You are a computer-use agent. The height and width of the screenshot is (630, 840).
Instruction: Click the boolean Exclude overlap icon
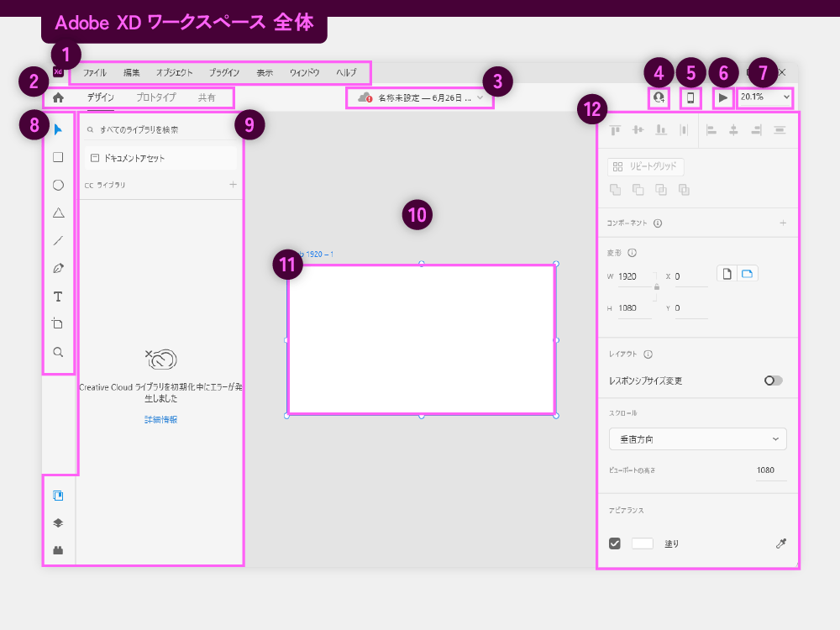tap(684, 190)
